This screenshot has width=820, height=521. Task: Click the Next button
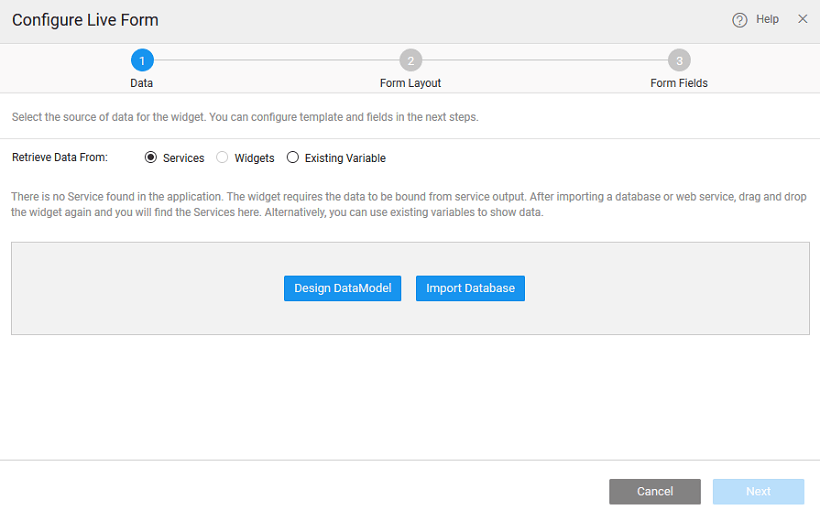[x=758, y=491]
